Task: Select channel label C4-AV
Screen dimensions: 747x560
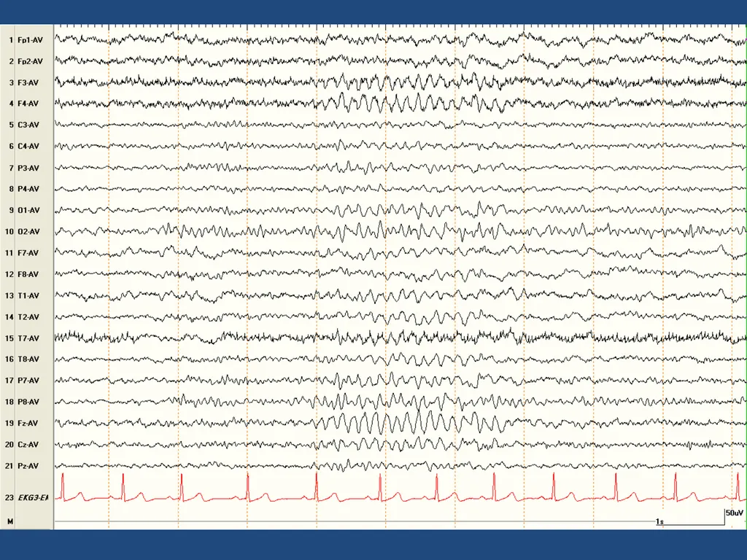Action: 28,146
